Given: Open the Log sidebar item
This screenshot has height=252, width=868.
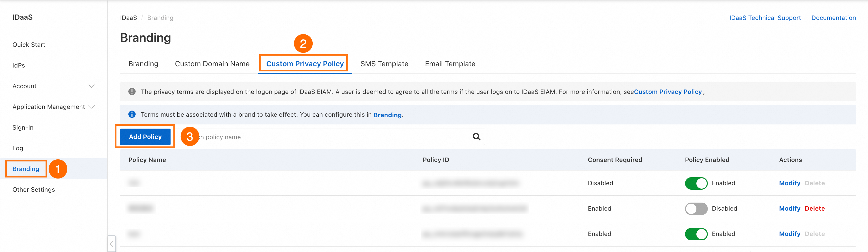Looking at the screenshot, I should [18, 148].
